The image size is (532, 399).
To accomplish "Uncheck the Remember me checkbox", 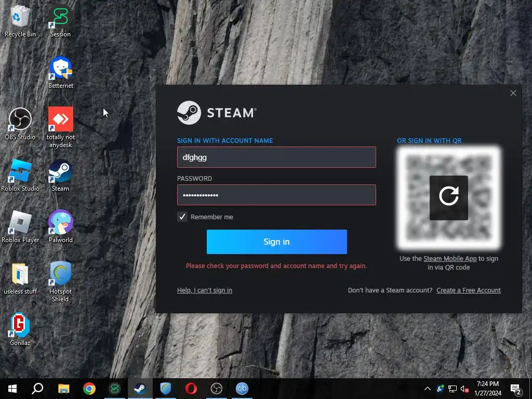I will 182,217.
